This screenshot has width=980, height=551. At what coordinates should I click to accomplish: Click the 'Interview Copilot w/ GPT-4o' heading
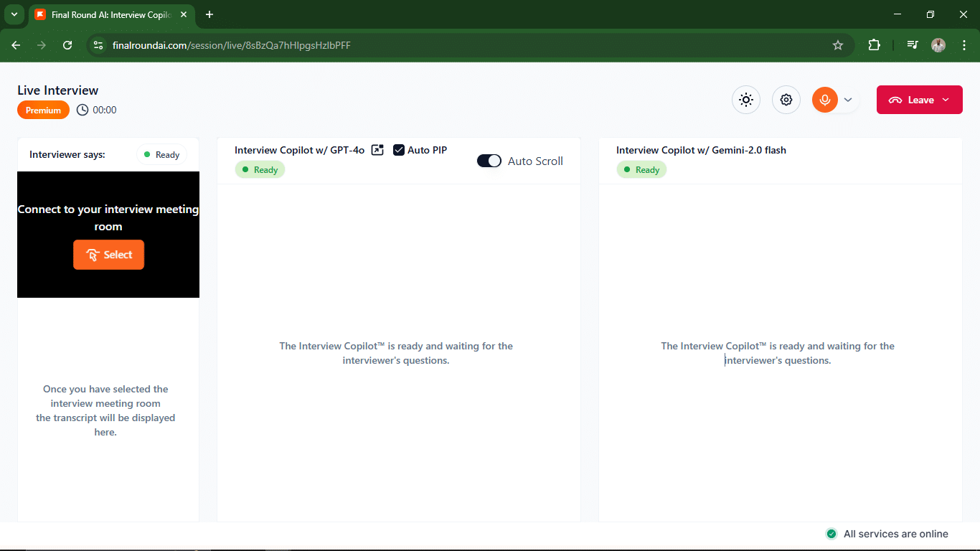tap(300, 150)
